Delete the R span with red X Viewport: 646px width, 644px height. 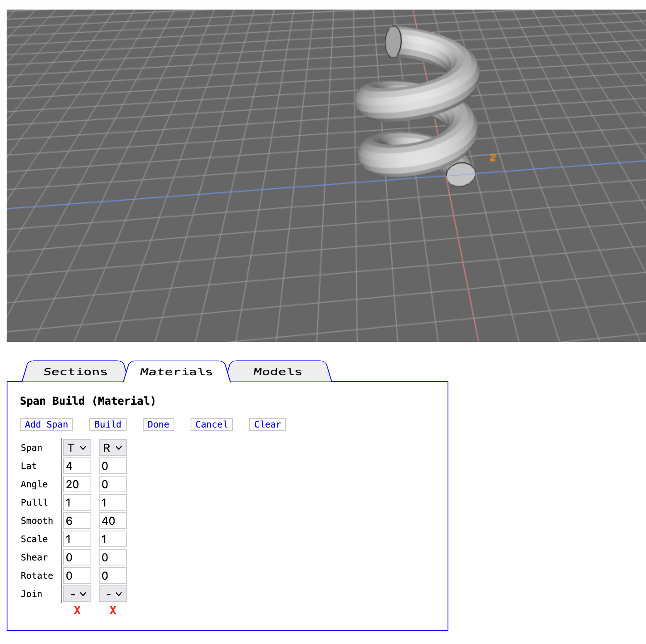113,610
